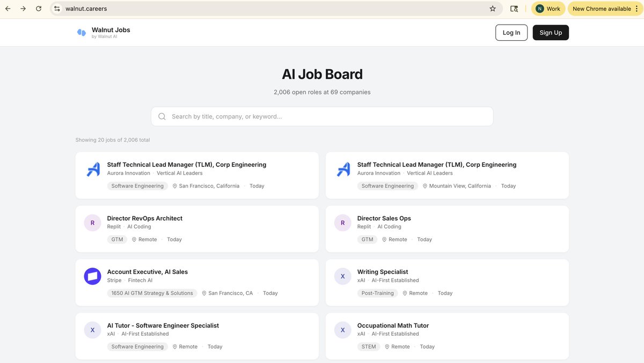Click the Walnut Jobs logo
This screenshot has height=363, width=644.
[x=81, y=32]
